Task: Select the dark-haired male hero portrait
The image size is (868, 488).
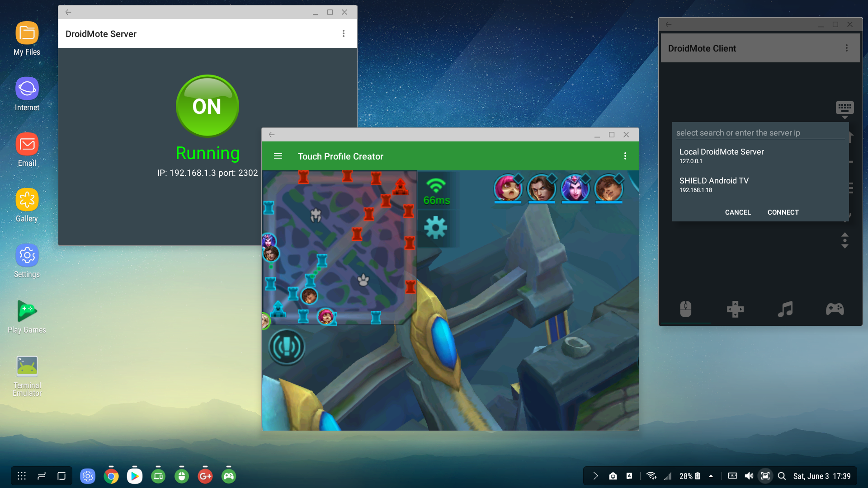Action: [541, 188]
